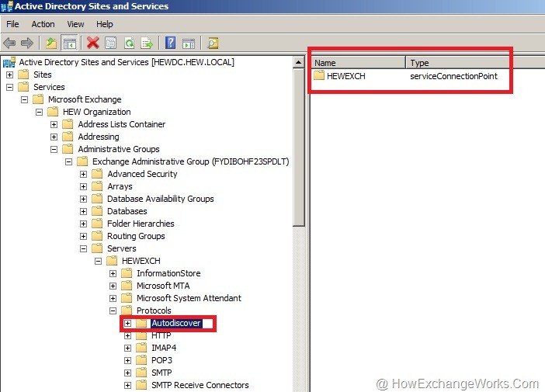545x392 pixels.
Task: Click the Arrays folder icon
Action: [97, 186]
